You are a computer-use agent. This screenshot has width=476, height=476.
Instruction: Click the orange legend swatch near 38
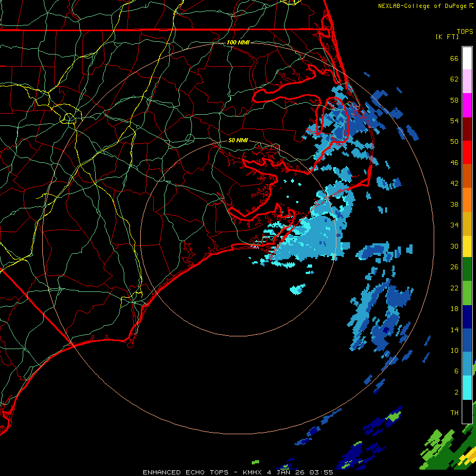tap(467, 200)
